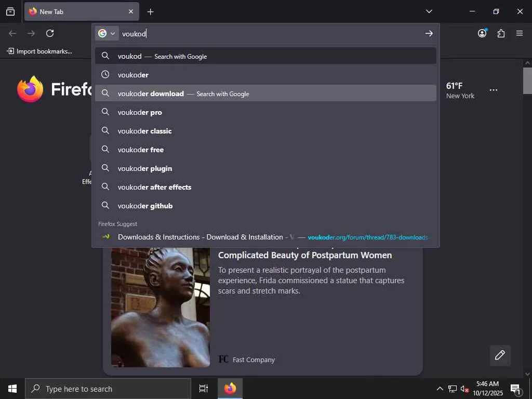Click the clock history icon beside voukoder
Image resolution: width=532 pixels, height=399 pixels.
105,74
